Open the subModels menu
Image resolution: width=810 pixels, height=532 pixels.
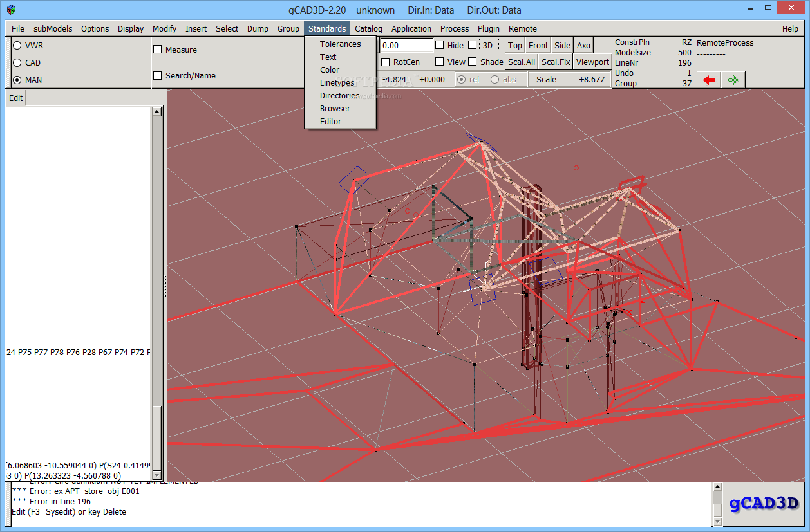[x=53, y=28]
